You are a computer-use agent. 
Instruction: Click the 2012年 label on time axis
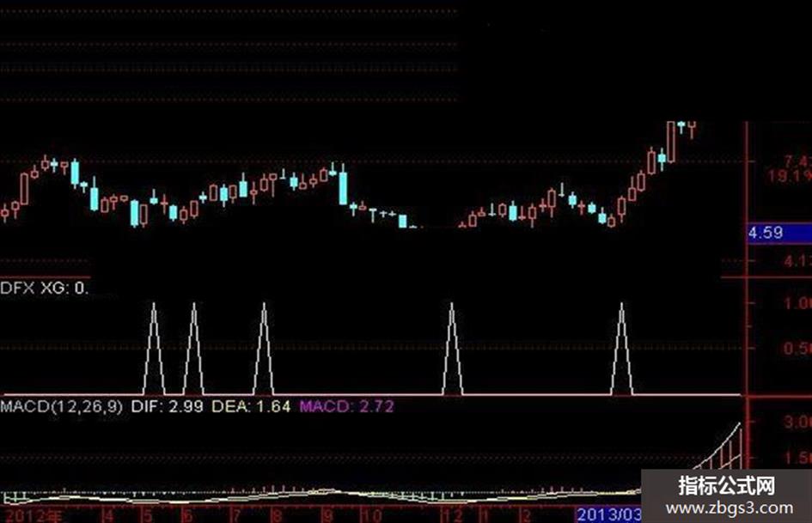(x=32, y=515)
